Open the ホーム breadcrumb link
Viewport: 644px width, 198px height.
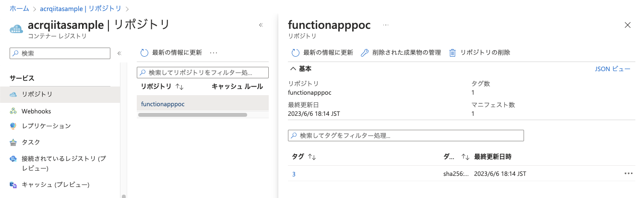point(19,9)
